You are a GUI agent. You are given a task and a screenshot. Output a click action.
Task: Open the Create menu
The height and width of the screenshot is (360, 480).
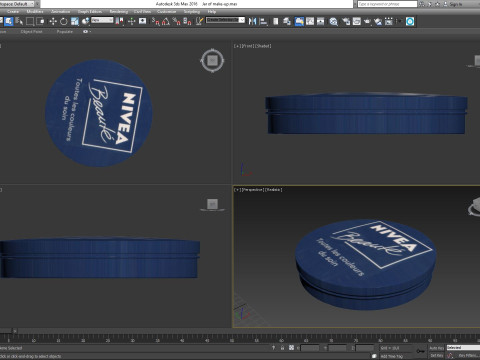coord(13,11)
